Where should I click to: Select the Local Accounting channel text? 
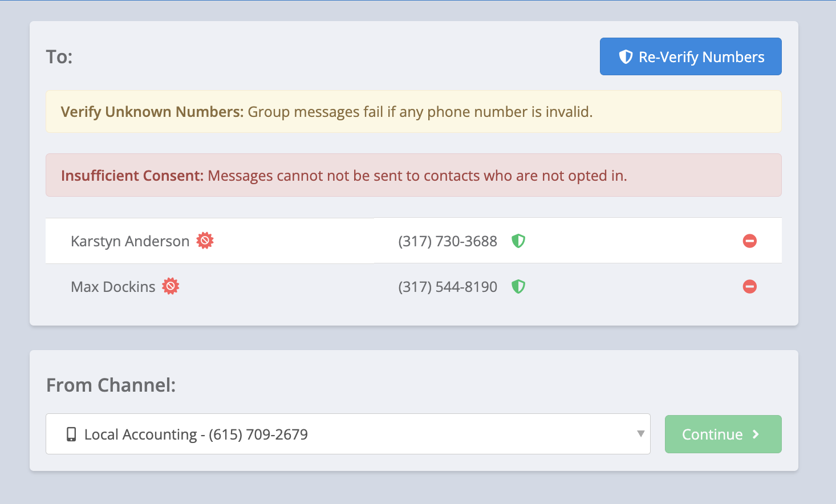click(196, 434)
